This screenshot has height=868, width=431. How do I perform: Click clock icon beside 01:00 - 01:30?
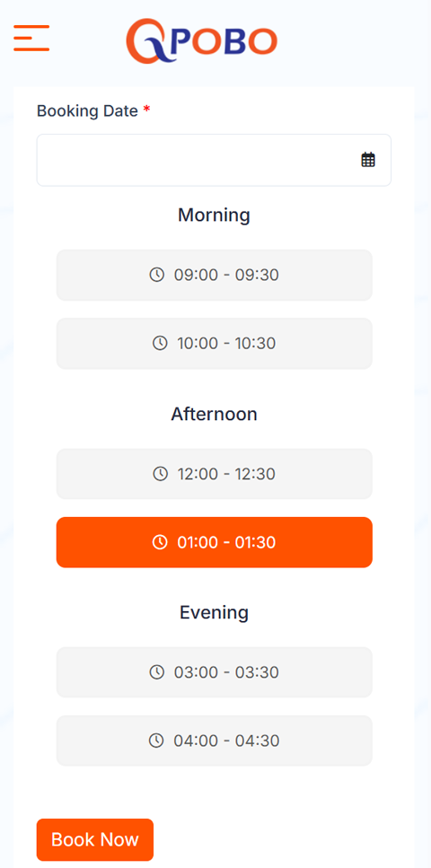pyautogui.click(x=160, y=542)
